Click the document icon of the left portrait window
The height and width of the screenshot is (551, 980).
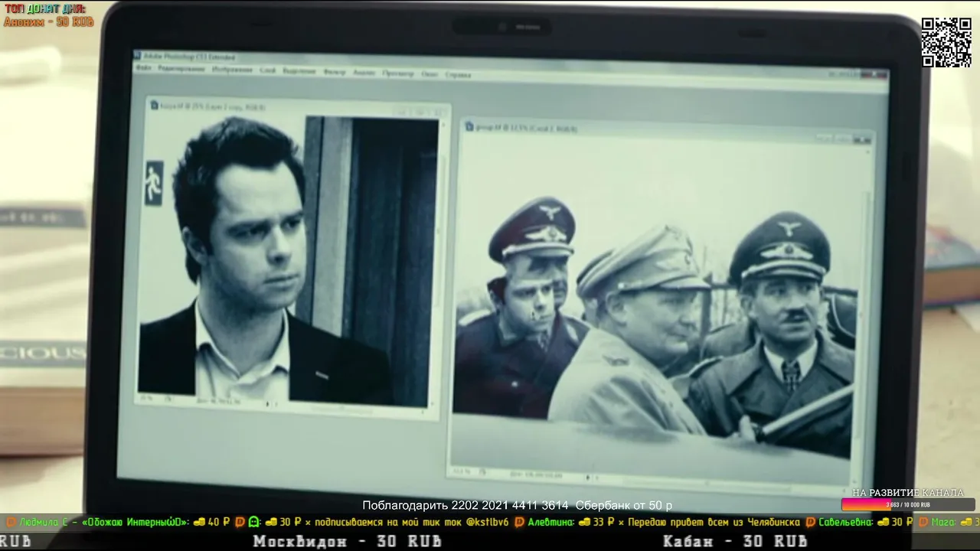[x=154, y=105]
